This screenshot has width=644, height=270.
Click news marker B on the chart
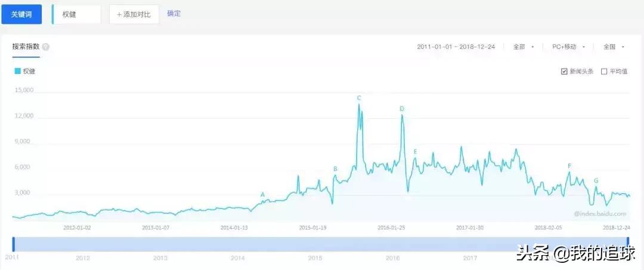point(335,169)
